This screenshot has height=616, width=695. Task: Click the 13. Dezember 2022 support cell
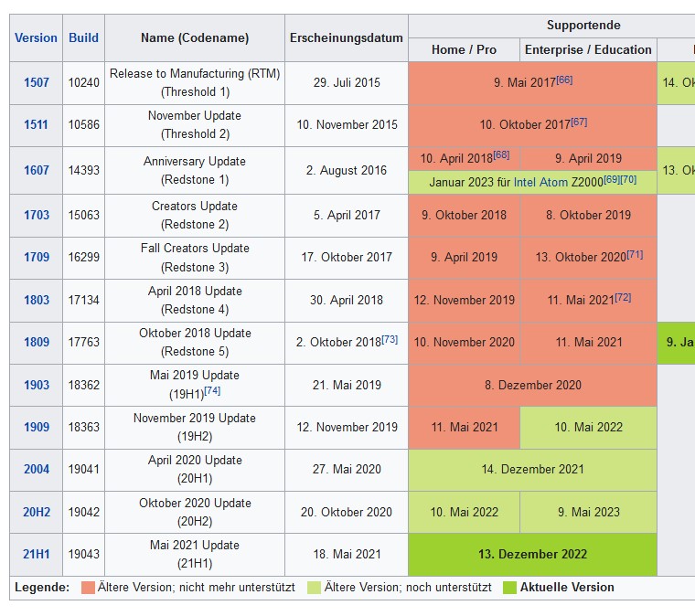tap(532, 554)
